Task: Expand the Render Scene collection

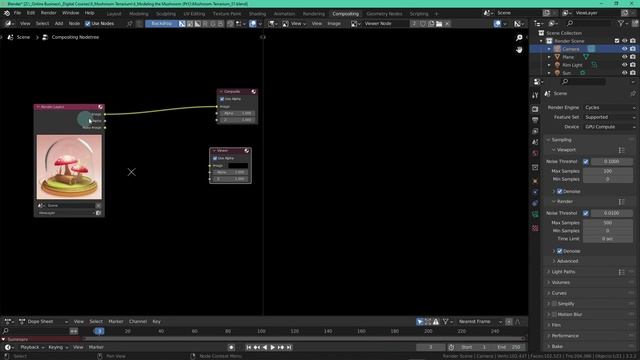Action: pos(542,41)
